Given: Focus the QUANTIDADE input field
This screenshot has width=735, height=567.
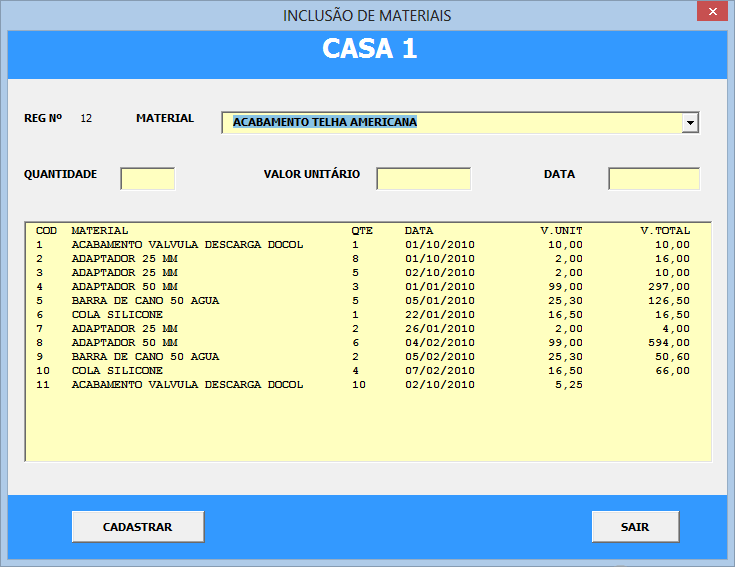Looking at the screenshot, I should tap(148, 179).
